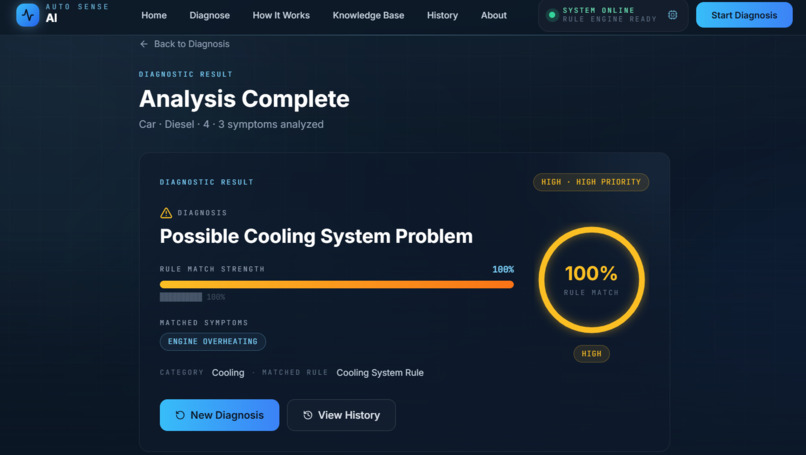Click DIAGNOSTIC RESULT label inside the result card
This screenshot has height=455, width=806.
click(207, 182)
